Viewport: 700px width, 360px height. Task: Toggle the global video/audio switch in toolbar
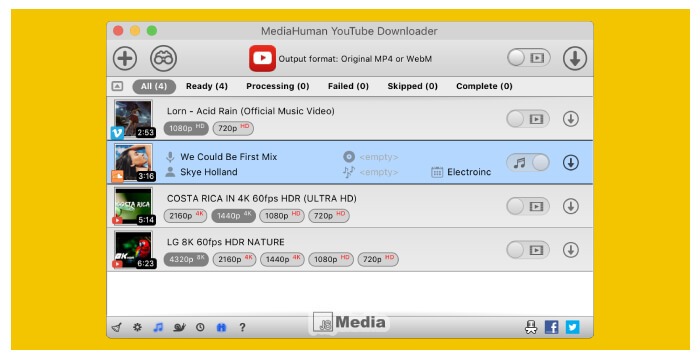(x=529, y=58)
